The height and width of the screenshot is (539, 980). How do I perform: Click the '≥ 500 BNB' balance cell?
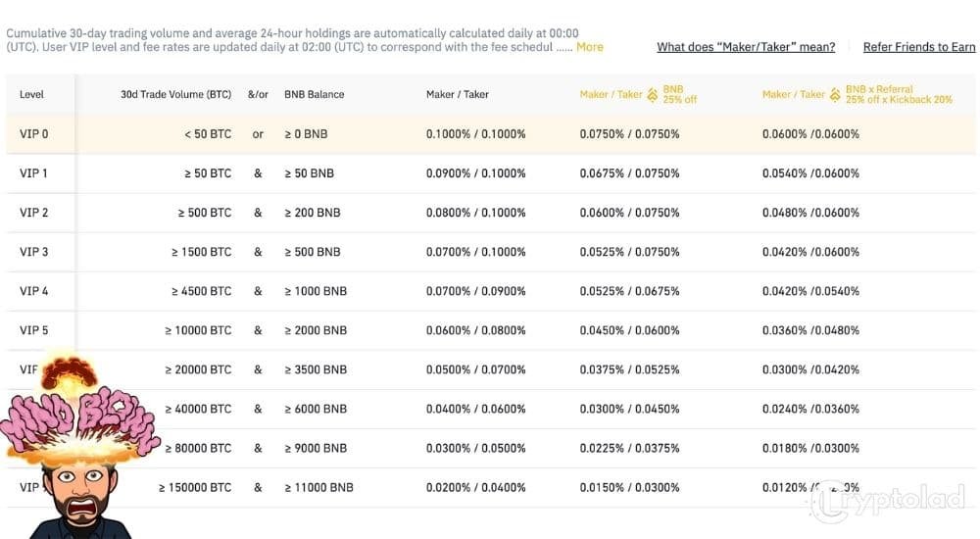pos(313,252)
